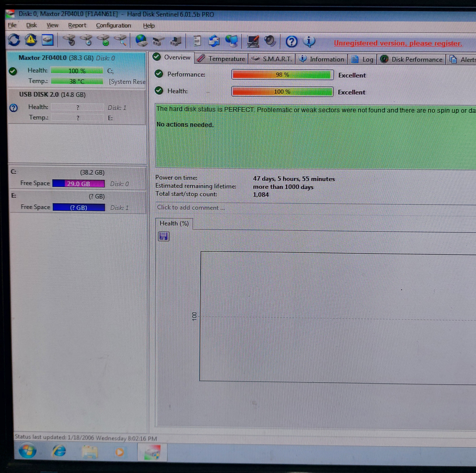This screenshot has height=473, width=476.
Task: Click the 'No actions needed.' text
Action: point(185,125)
